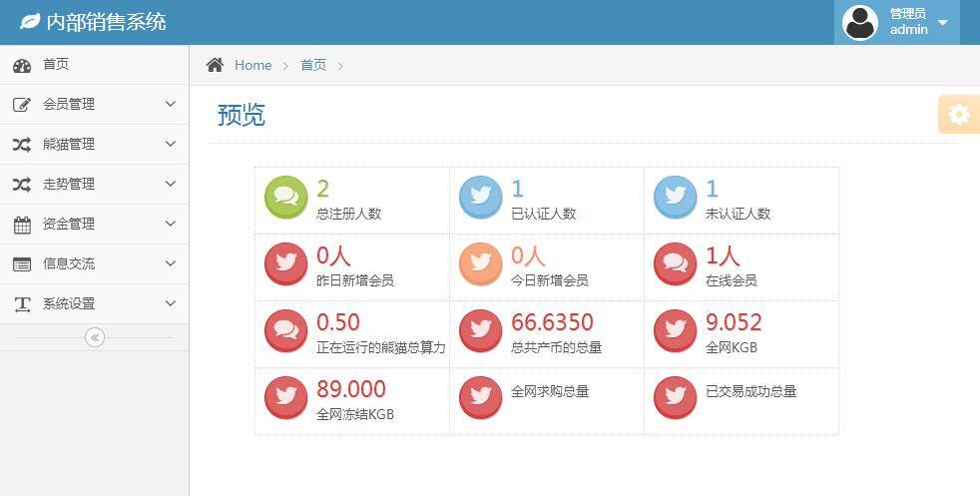Collapse the sidebar with double-arrow toggle
980x496 pixels.
click(95, 337)
